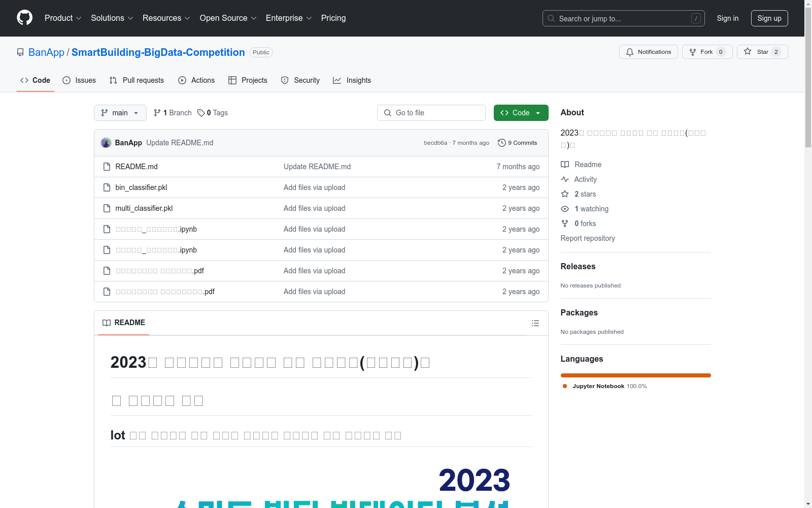This screenshot has width=812, height=508.
Task: Click file icon next to bin_classifier.pkl
Action: point(107,187)
